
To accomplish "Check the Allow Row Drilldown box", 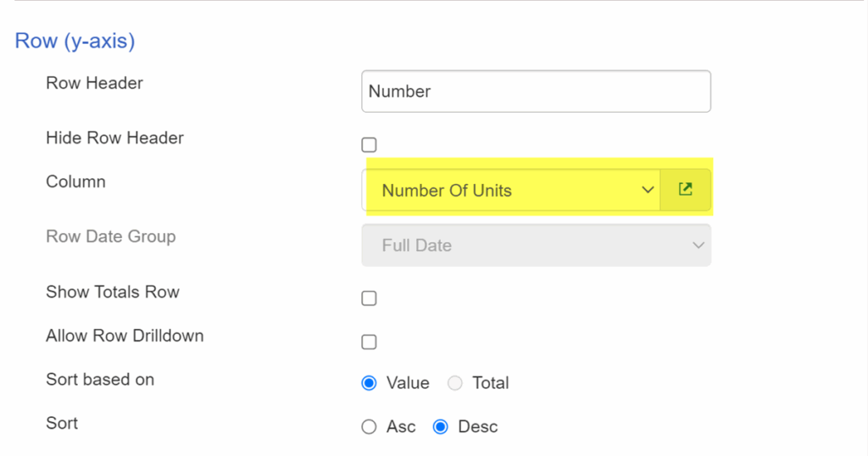I will 370,342.
